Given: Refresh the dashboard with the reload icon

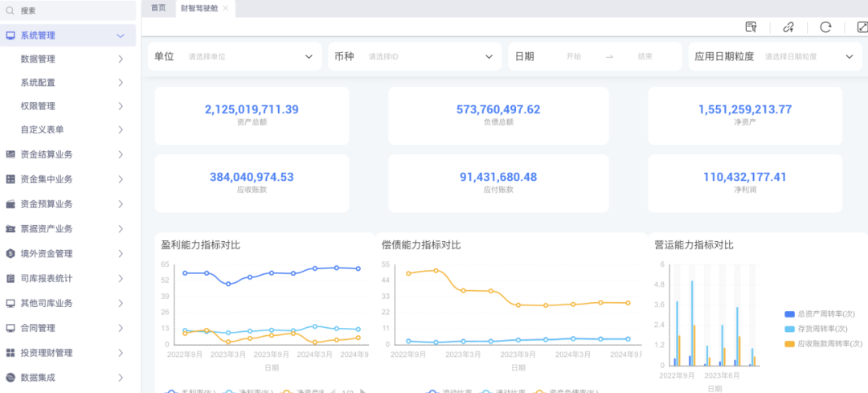Looking at the screenshot, I should pos(825,27).
